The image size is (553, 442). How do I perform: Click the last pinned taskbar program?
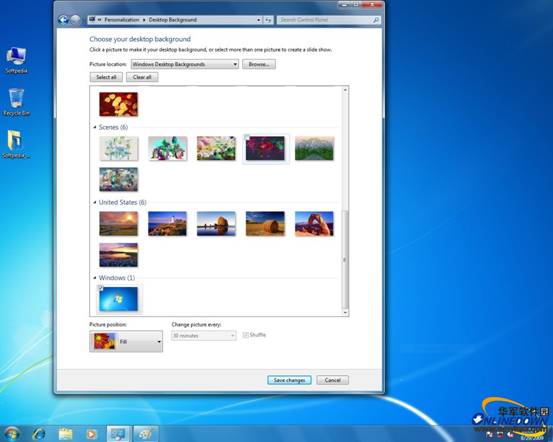146,434
